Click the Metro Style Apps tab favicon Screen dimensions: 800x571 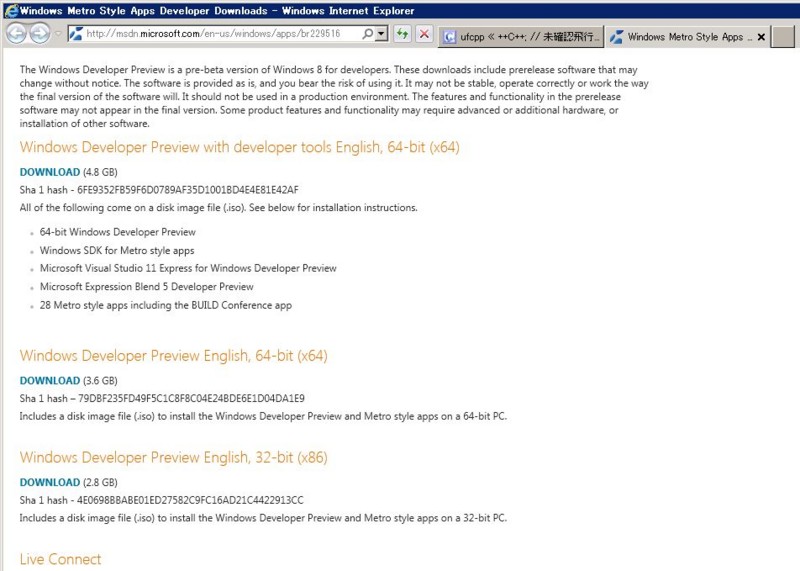[616, 37]
